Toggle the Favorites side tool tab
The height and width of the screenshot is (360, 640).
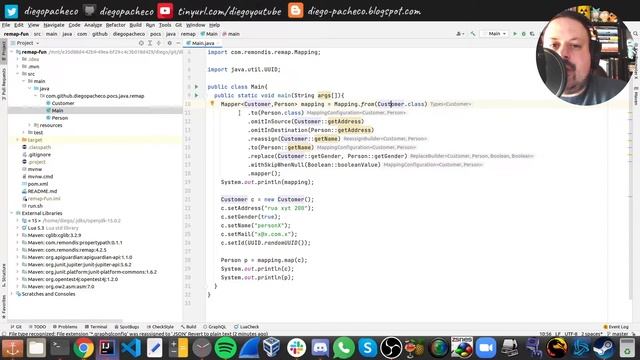4,307
